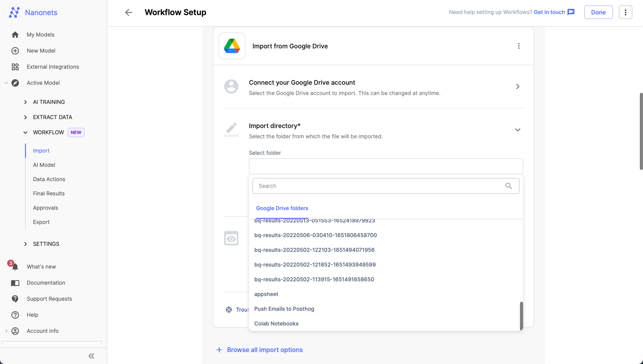The height and width of the screenshot is (364, 643).
Task: Expand the AI TRAINING section
Action: click(25, 102)
